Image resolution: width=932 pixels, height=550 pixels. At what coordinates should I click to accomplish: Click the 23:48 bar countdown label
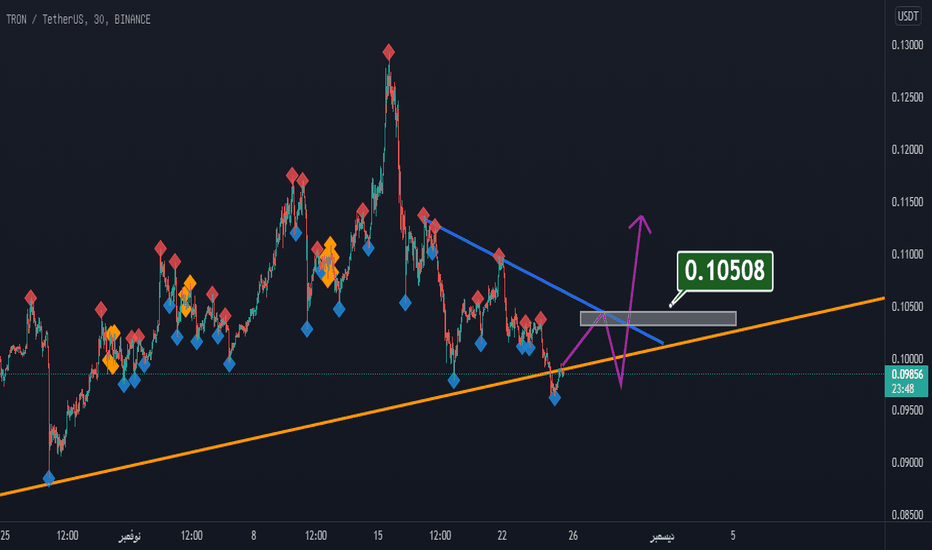pos(902,389)
